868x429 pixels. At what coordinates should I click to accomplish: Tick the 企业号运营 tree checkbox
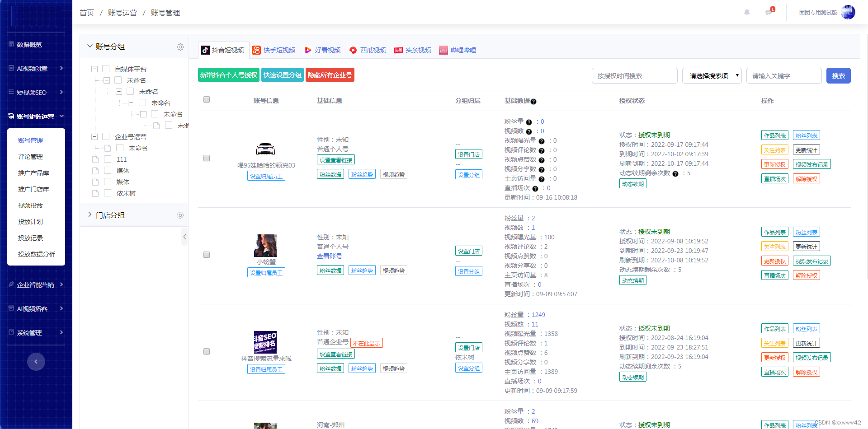pos(106,136)
